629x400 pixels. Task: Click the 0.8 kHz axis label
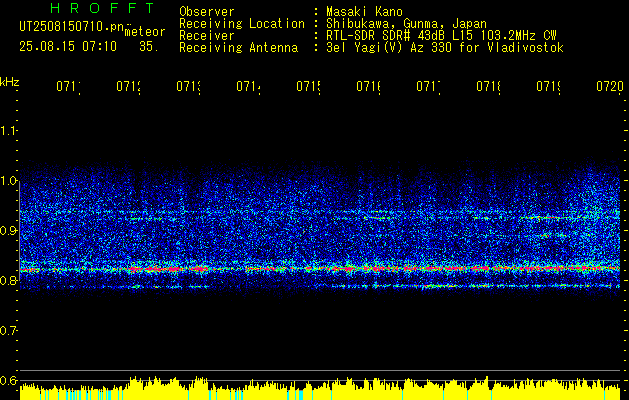tap(8, 281)
